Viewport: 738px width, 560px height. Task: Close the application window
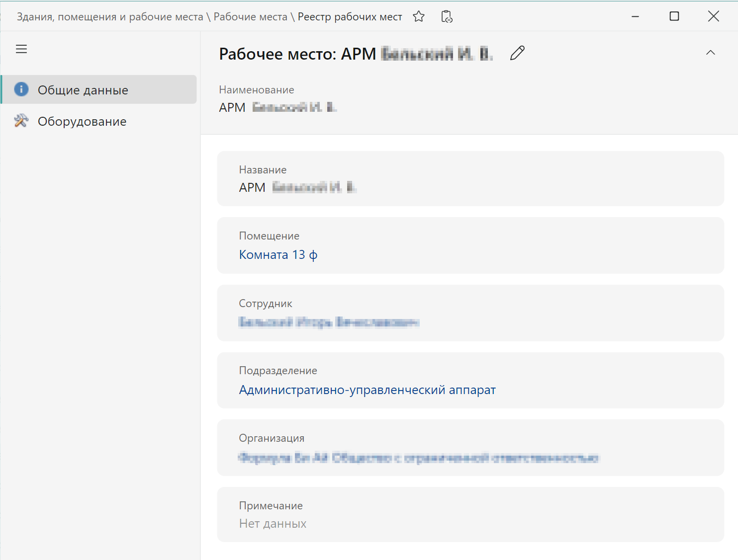[x=713, y=16]
